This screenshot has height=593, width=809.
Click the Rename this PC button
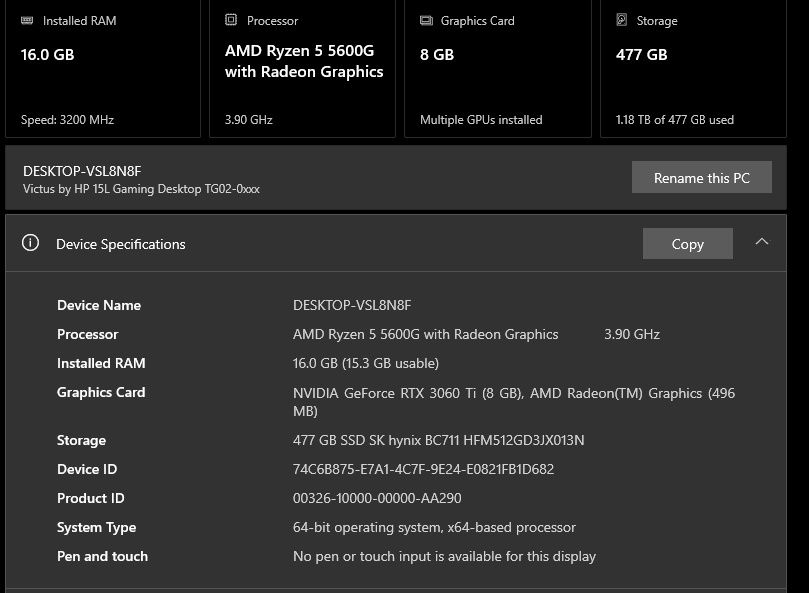tap(702, 178)
